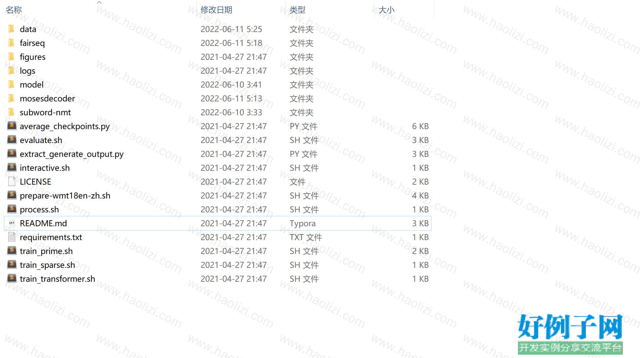644x358 pixels.
Task: Select the extract_generate_output.py file name
Action: click(72, 154)
